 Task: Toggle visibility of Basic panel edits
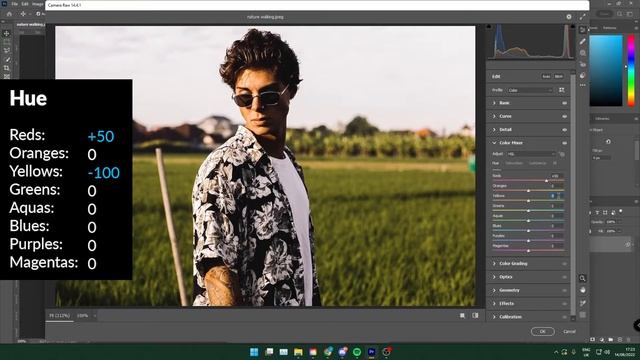click(x=564, y=103)
